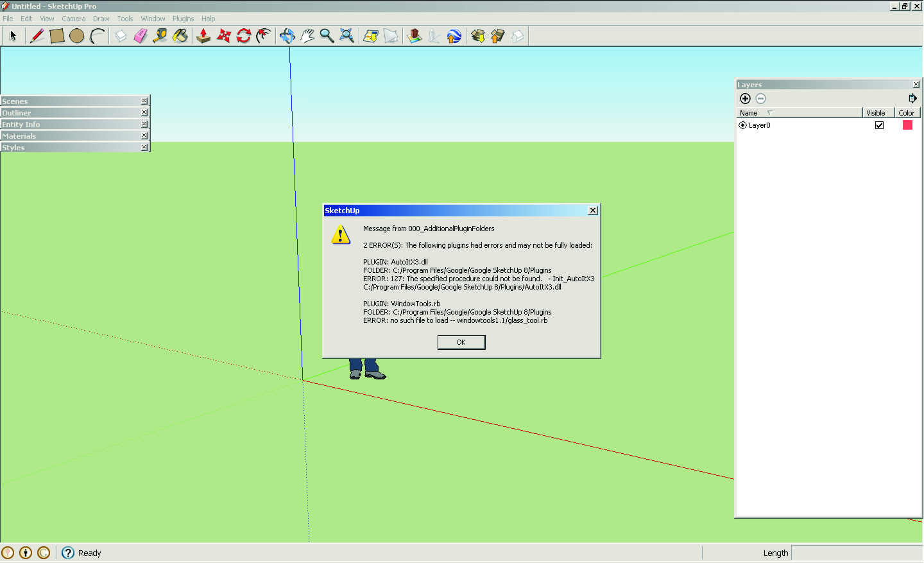The image size is (924, 563).
Task: Open the Help menu
Action: [208, 19]
